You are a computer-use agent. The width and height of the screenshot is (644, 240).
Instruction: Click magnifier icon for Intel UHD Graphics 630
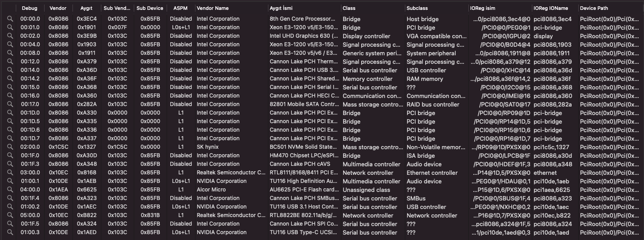coord(10,36)
